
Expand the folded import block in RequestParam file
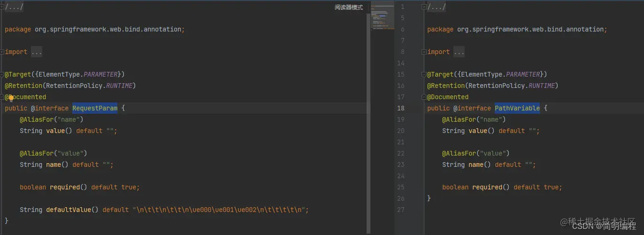[x=2, y=52]
